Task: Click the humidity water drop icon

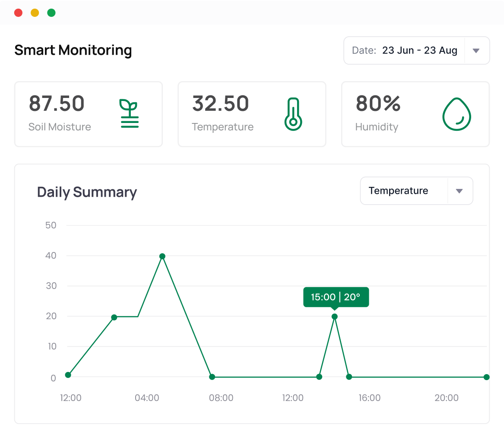Action: 456,114
